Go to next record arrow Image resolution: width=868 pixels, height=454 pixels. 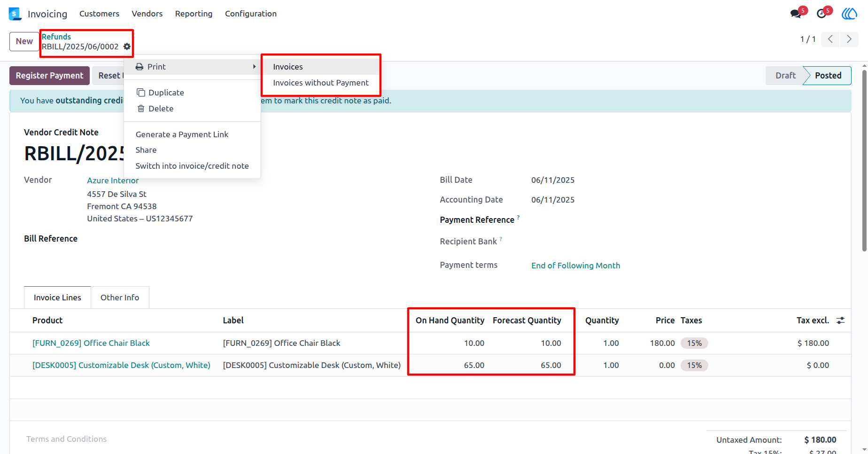pos(849,39)
